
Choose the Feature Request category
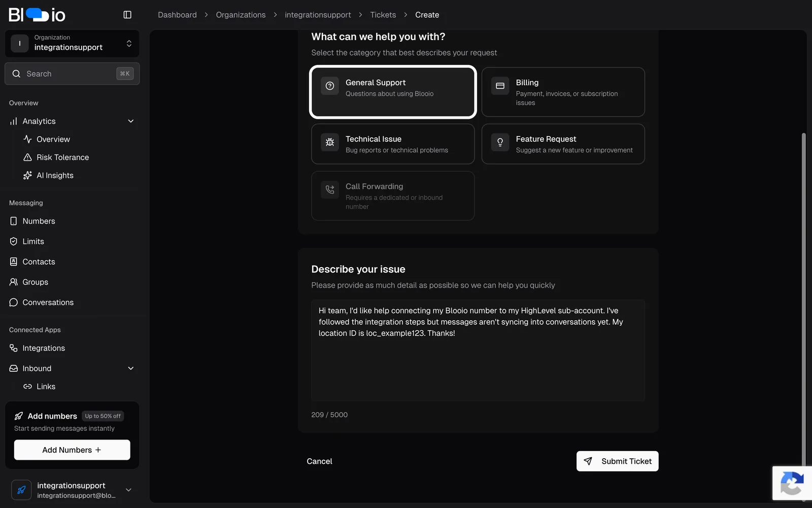(x=563, y=144)
